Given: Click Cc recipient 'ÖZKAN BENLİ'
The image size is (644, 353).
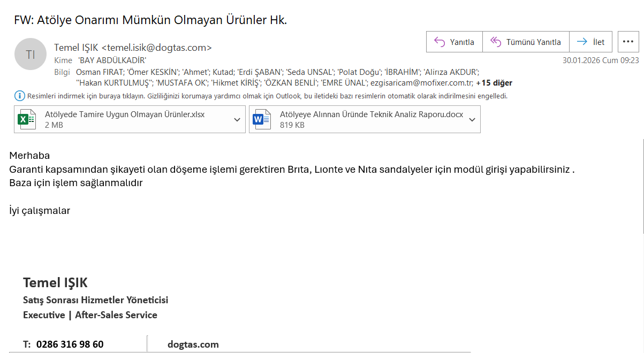Looking at the screenshot, I should pyautogui.click(x=291, y=83).
